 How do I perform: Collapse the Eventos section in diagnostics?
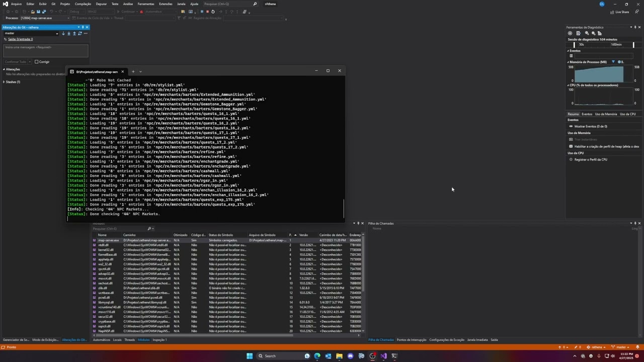(x=568, y=51)
